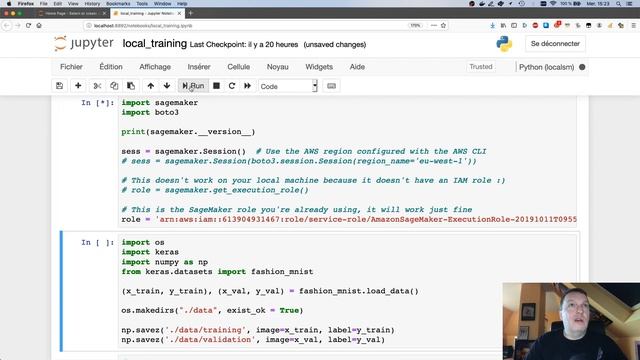Reload the page in Firefox

point(28,25)
